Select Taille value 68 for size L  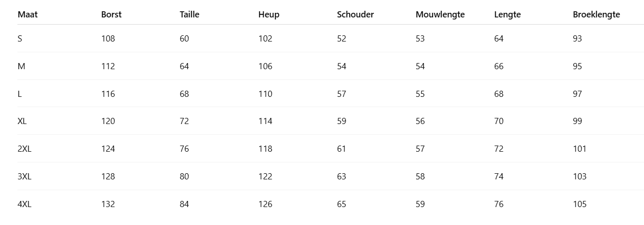point(184,94)
